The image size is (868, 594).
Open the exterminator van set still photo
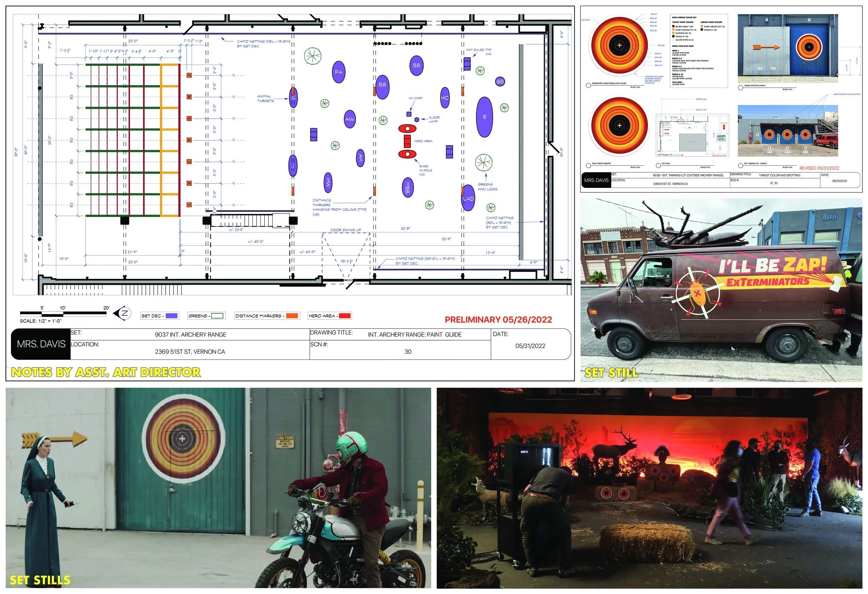pos(721,290)
